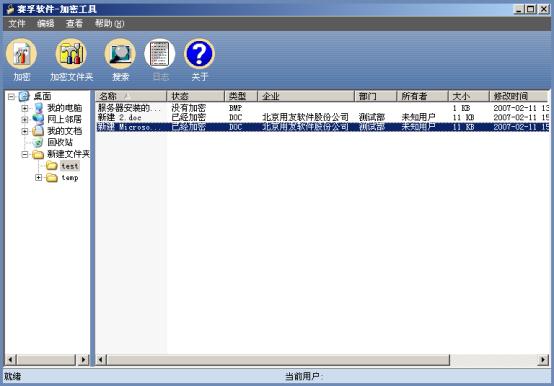Click the tree pane scroll left arrow
This screenshot has width=554, height=386.
pos(11,360)
